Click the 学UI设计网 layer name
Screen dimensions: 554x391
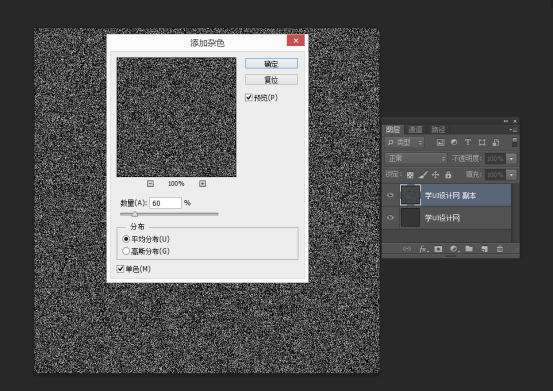[x=442, y=218]
